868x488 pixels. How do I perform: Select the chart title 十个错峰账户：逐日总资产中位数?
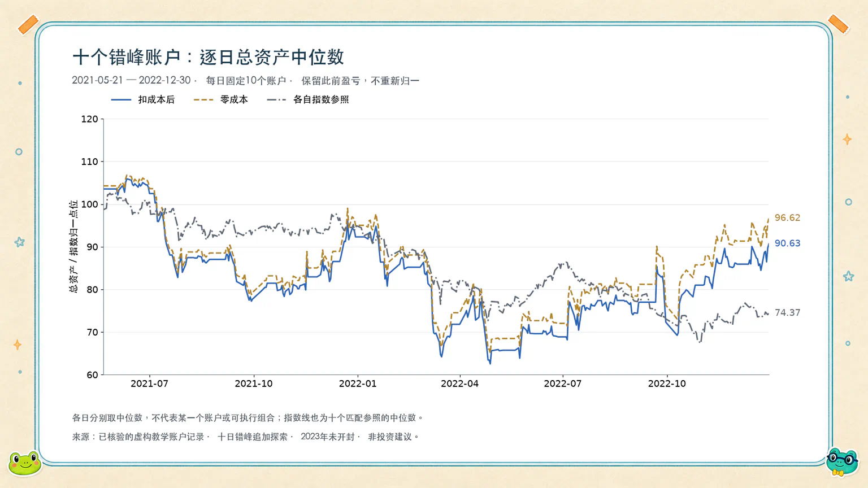209,57
